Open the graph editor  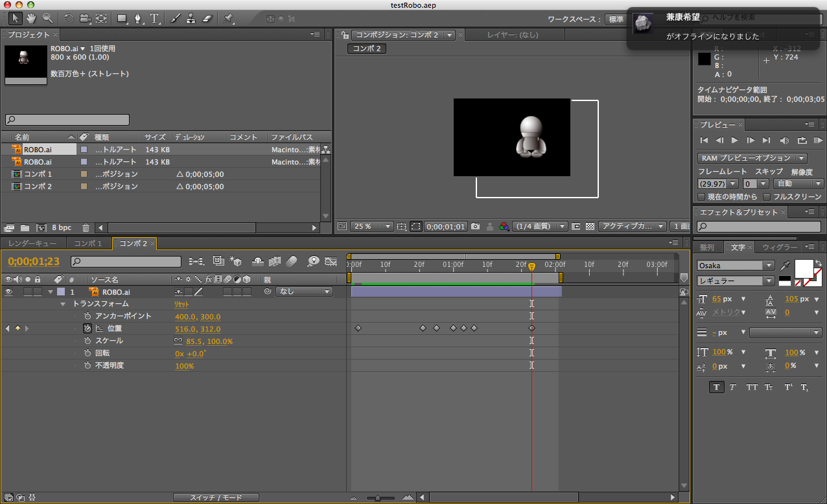click(x=331, y=262)
